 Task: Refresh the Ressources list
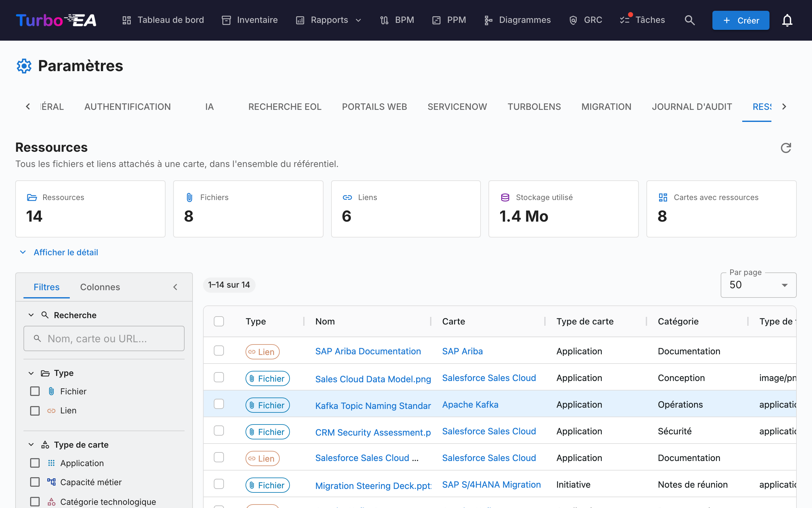pos(786,148)
